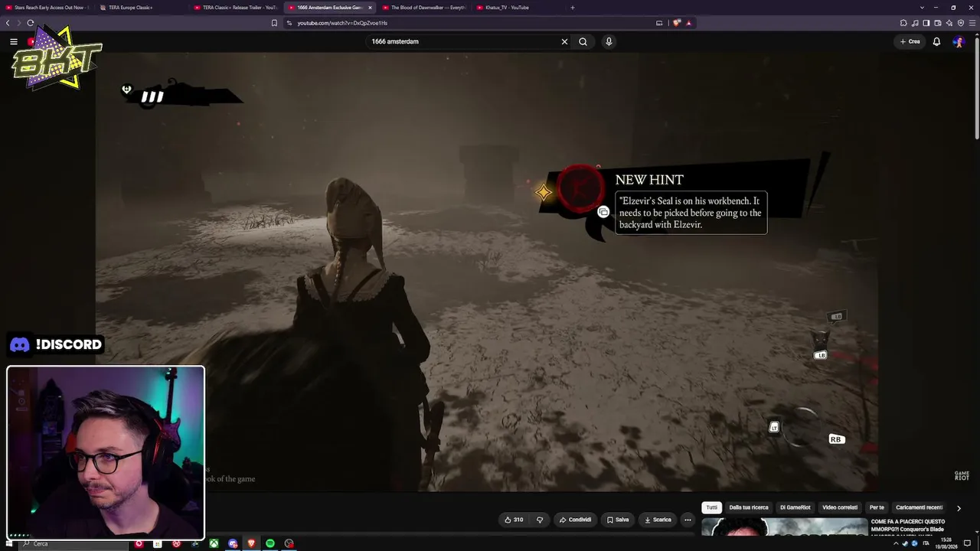The width and height of the screenshot is (980, 551).
Task: Start voice search with the microphone
Action: 609,41
